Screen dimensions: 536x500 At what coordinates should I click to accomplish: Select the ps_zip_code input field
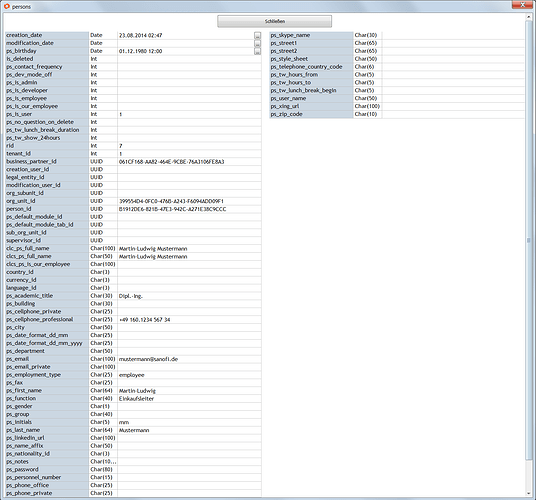tap(453, 114)
